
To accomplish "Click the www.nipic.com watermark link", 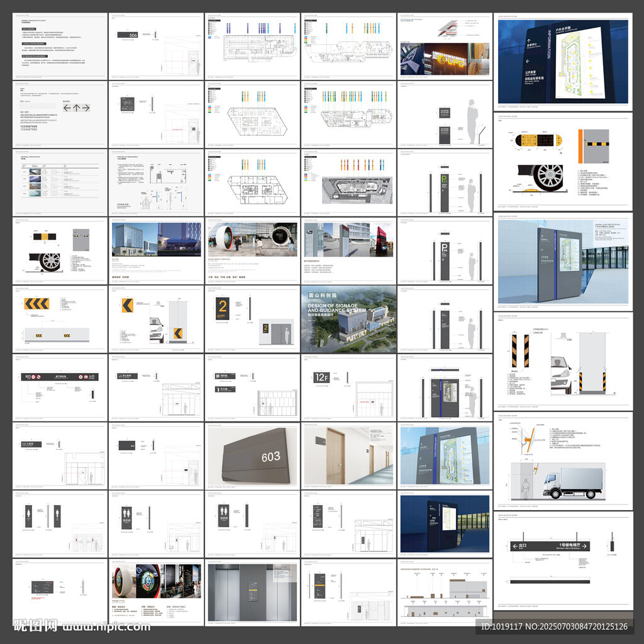I will coord(106,627).
